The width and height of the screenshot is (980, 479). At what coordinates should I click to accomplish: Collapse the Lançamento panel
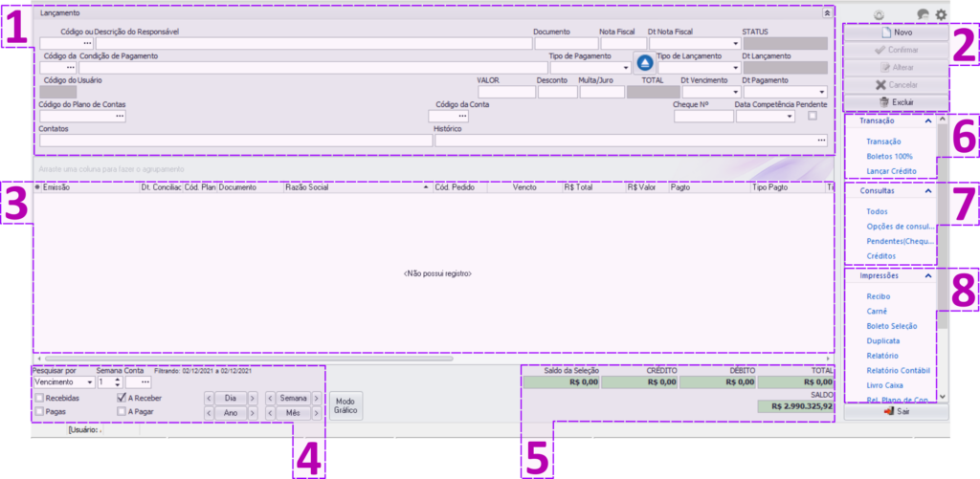pos(827,13)
